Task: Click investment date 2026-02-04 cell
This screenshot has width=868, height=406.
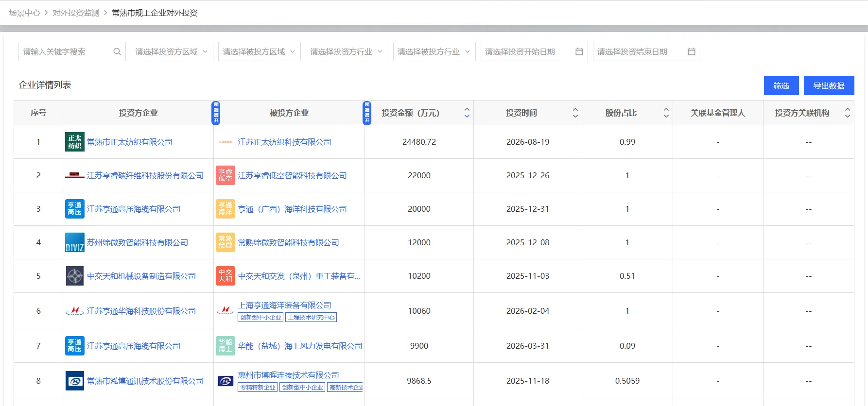Action: pyautogui.click(x=528, y=311)
